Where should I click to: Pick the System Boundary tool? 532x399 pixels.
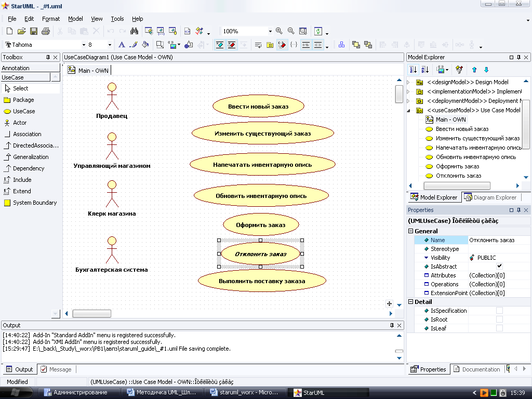click(x=31, y=203)
